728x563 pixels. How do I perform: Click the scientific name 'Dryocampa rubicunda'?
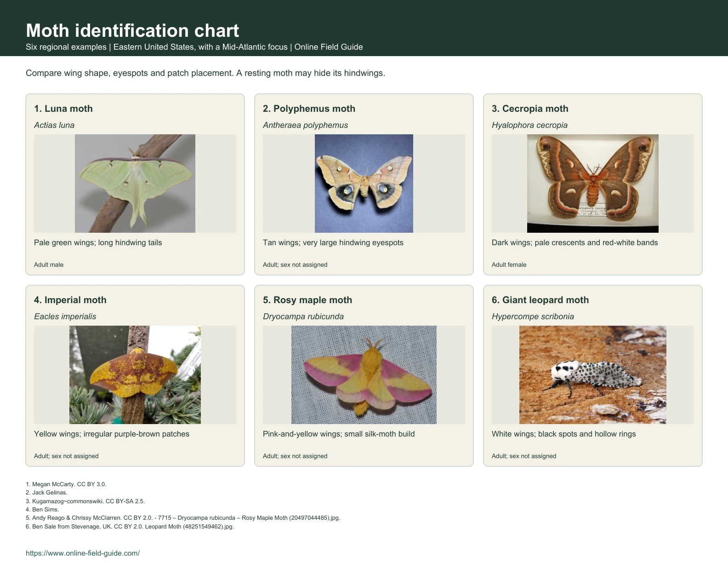pos(303,316)
